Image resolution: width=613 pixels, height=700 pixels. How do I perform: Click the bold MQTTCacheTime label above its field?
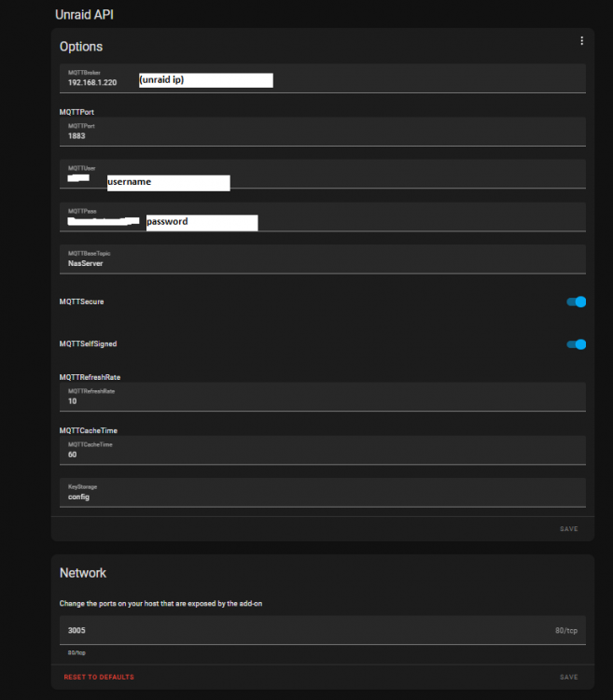click(x=89, y=431)
